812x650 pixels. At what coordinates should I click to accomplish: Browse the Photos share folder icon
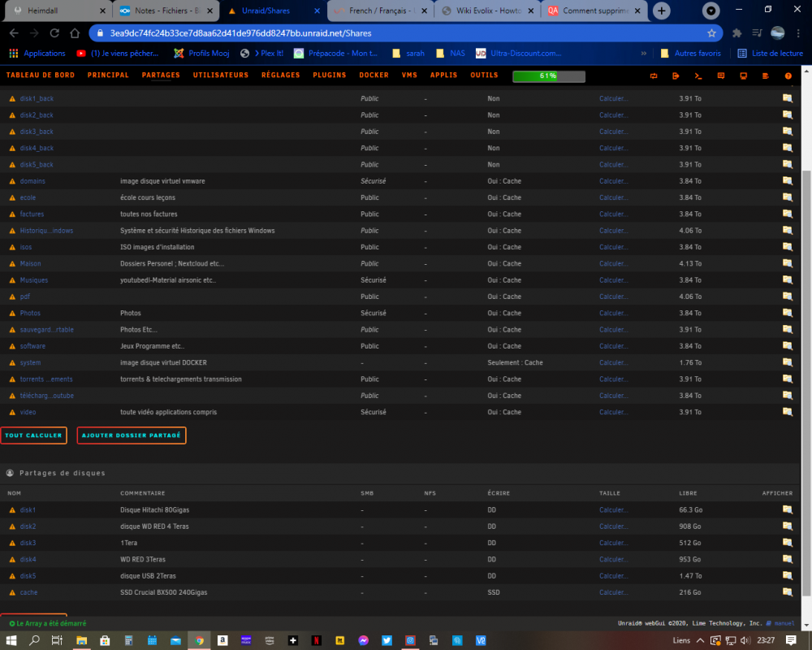click(787, 313)
